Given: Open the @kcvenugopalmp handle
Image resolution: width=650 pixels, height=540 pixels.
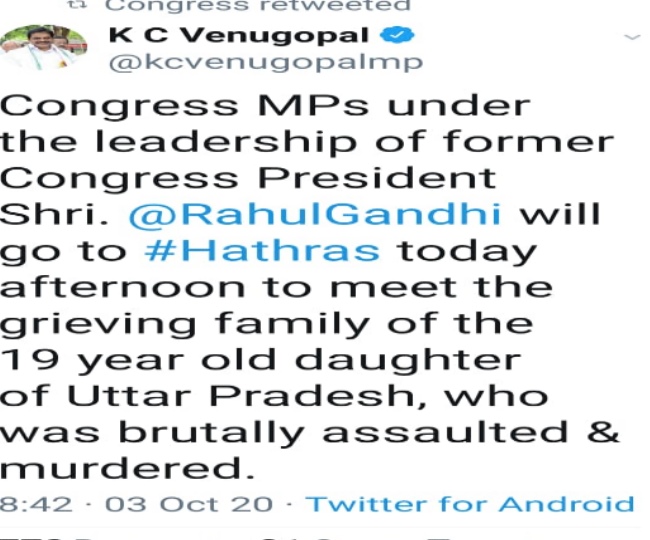Looking at the screenshot, I should click(266, 63).
